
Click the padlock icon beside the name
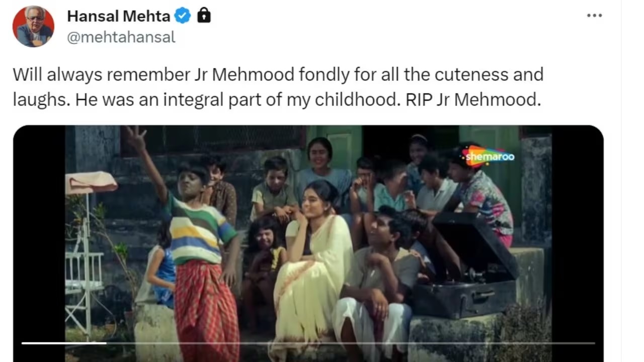pos(204,16)
